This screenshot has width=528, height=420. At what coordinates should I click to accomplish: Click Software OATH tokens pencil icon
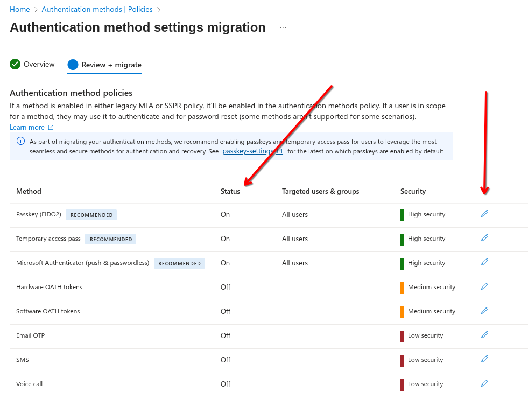[484, 310]
